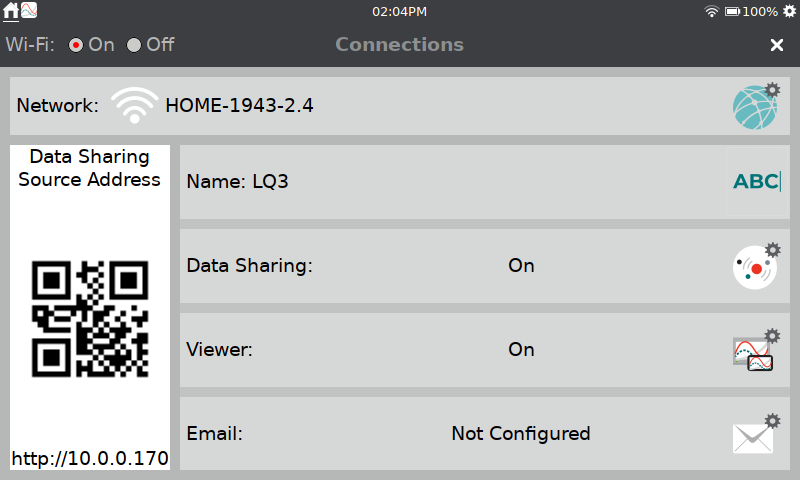Viewport: 800px width, 480px height.
Task: Close the Connections screen
Action: coord(777,45)
